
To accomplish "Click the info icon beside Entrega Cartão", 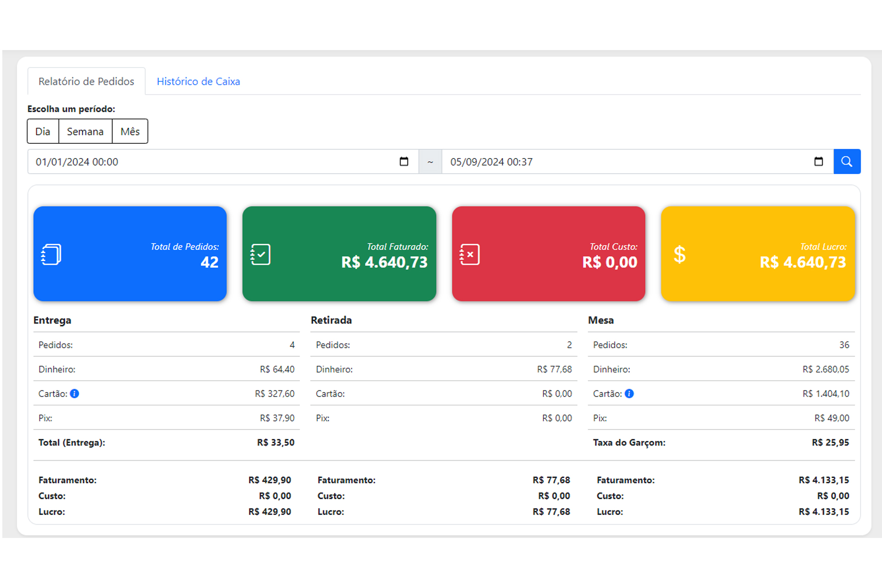I will click(x=74, y=394).
